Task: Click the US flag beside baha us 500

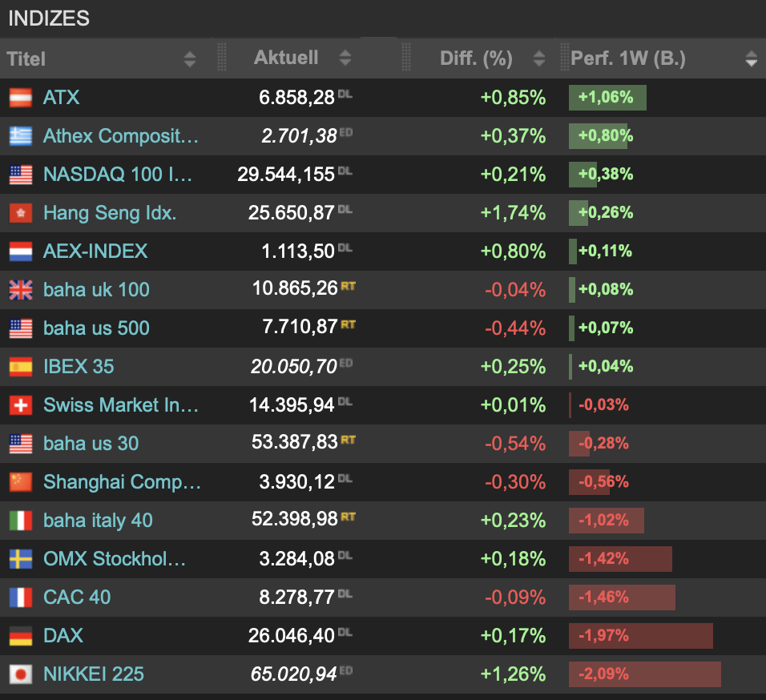Action: [21, 328]
